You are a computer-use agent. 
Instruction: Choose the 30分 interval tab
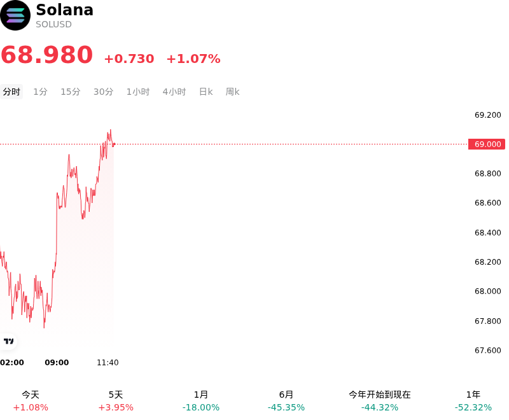103,92
